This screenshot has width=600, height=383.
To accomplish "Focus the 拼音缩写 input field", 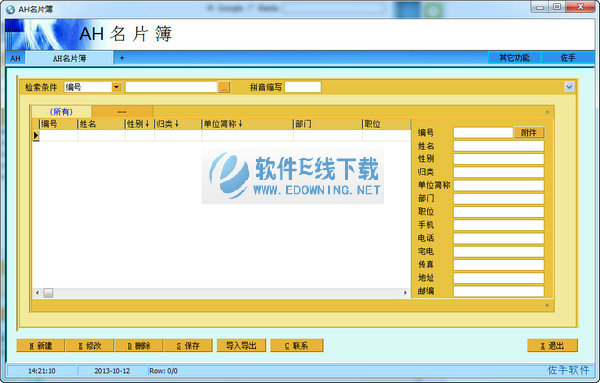I will point(303,87).
